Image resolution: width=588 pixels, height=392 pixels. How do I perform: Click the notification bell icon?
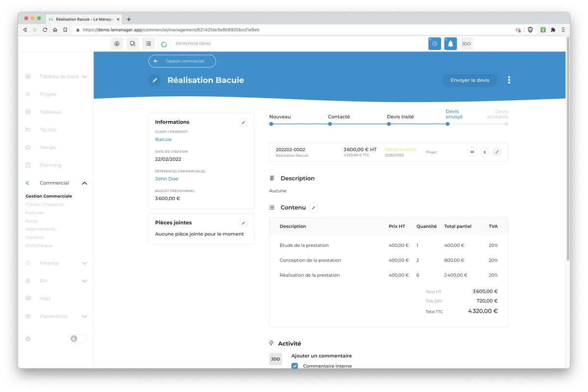pyautogui.click(x=450, y=44)
